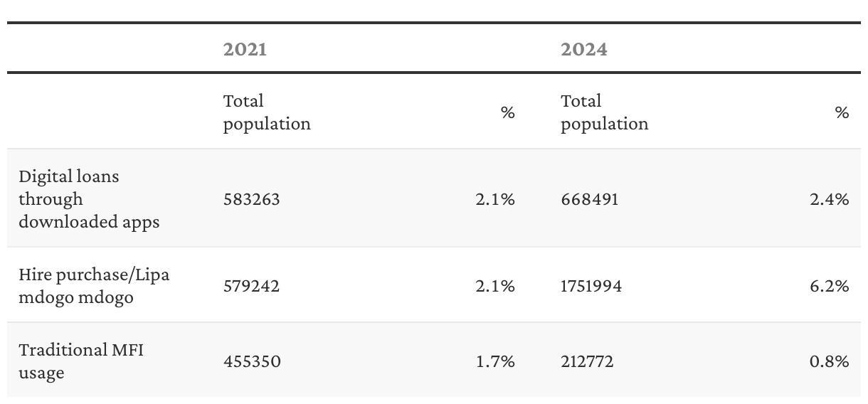Viewport: 868px width, 404px height.
Task: Click the 1.7% percentage cell
Action: 494,361
